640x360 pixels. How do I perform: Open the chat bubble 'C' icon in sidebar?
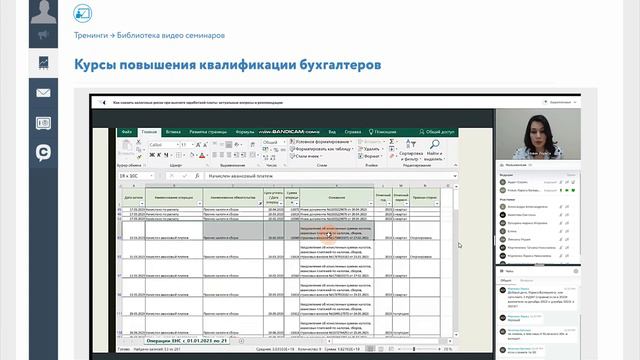tap(43, 153)
